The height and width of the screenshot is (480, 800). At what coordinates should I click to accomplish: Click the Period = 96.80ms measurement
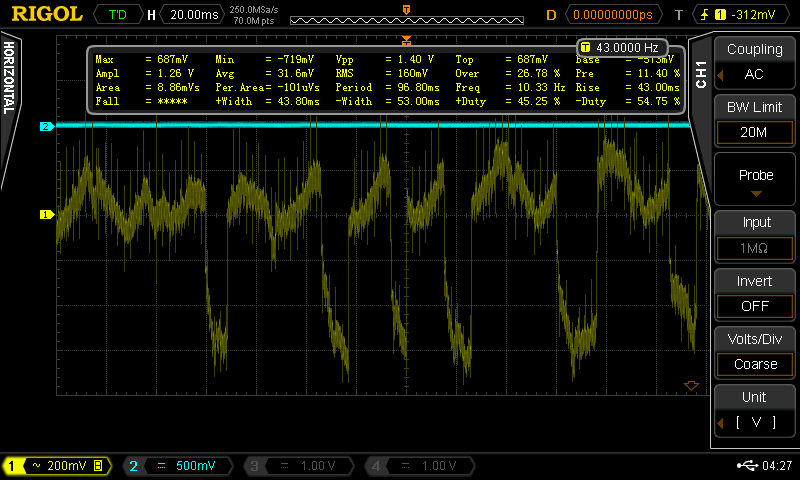(x=387, y=87)
